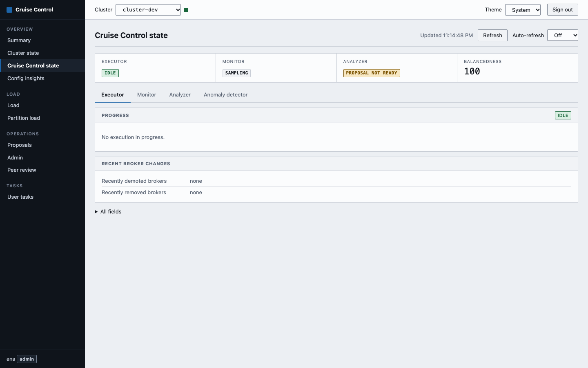Switch to the Executor tab
The image size is (588, 368).
[x=113, y=95]
